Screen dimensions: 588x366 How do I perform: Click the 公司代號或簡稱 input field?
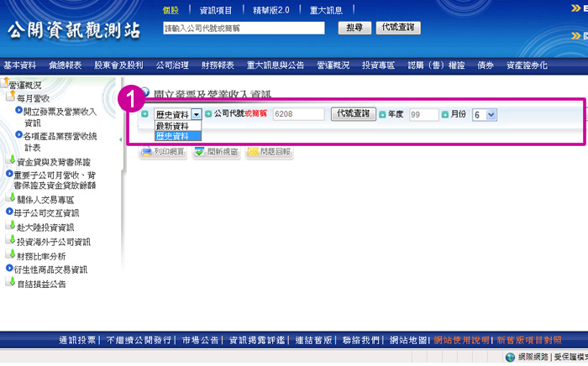[298, 114]
